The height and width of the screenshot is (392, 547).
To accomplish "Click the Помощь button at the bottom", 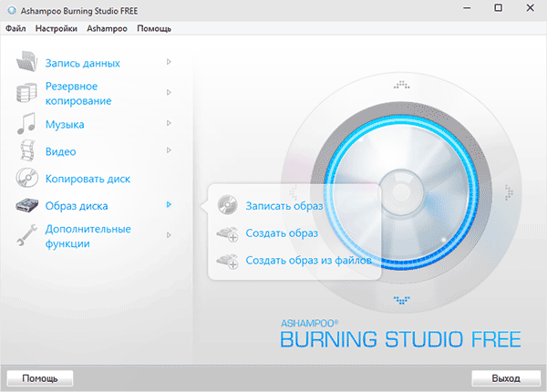I will [40, 378].
